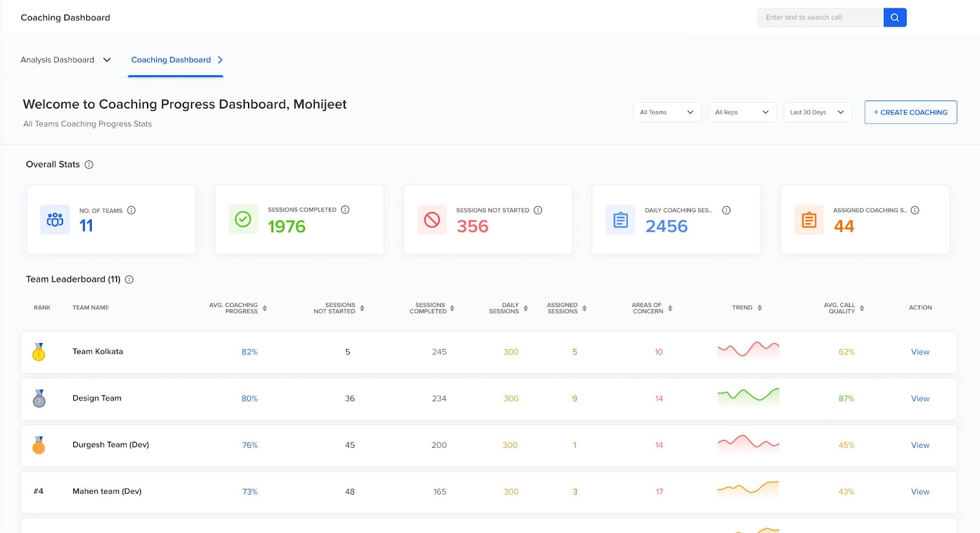Click the blue search magnifier button
This screenshot has width=980, height=533.
[895, 17]
